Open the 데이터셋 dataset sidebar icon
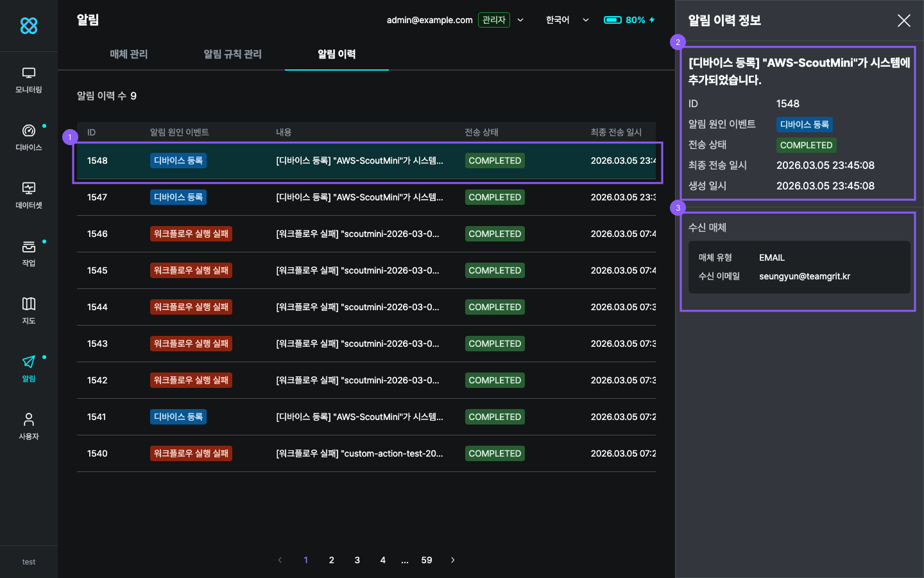Image resolution: width=924 pixels, height=578 pixels. point(29,196)
